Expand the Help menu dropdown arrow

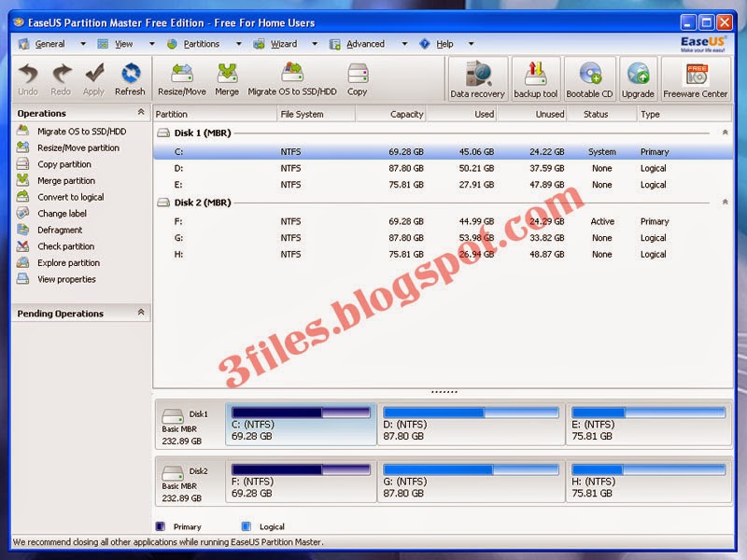click(471, 44)
